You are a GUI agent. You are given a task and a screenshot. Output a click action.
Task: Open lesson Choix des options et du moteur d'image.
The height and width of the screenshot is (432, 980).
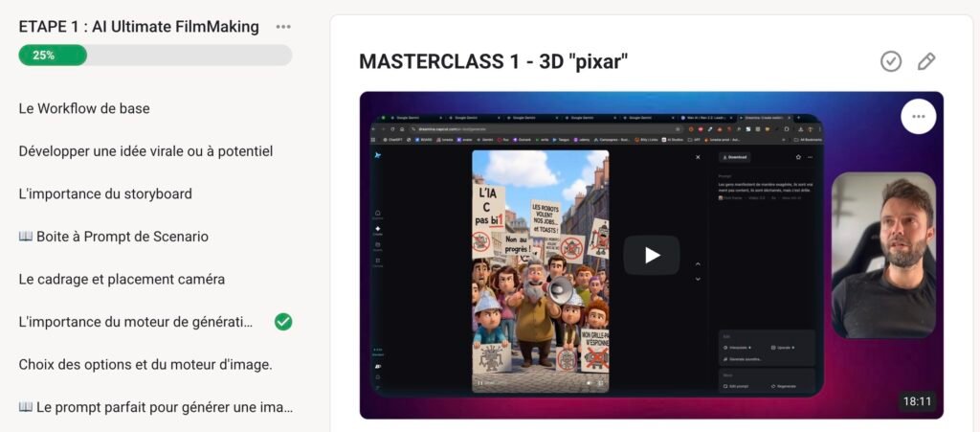[145, 365]
